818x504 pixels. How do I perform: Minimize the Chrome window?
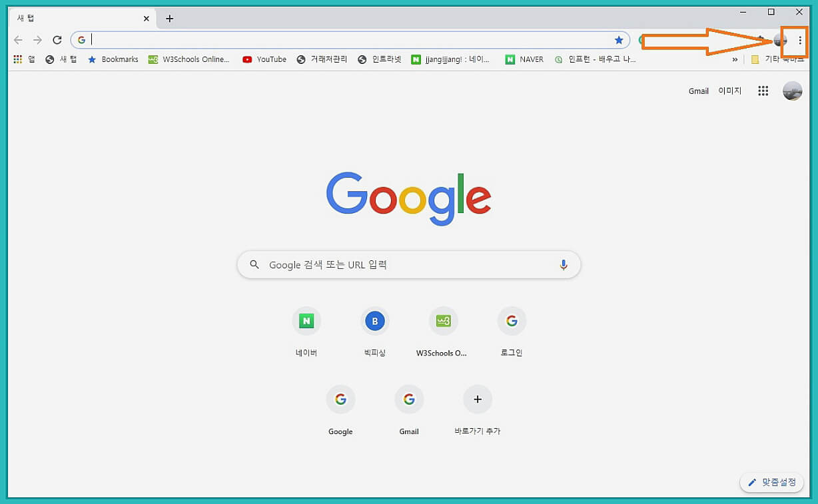pos(743,12)
